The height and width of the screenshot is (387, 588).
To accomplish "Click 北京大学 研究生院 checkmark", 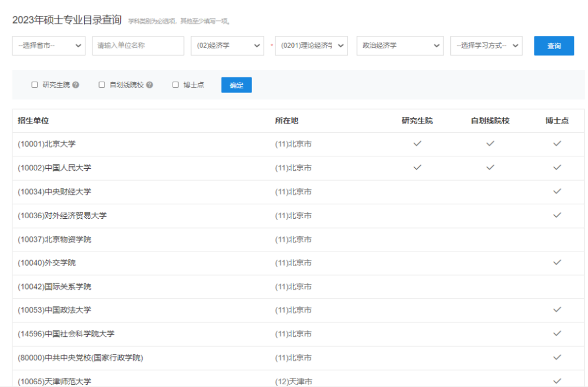I will coord(418,144).
